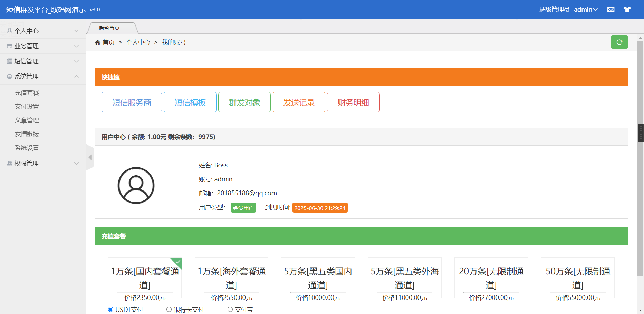Click the user avatar profile icon
The height and width of the screenshot is (314, 644).
click(x=136, y=186)
